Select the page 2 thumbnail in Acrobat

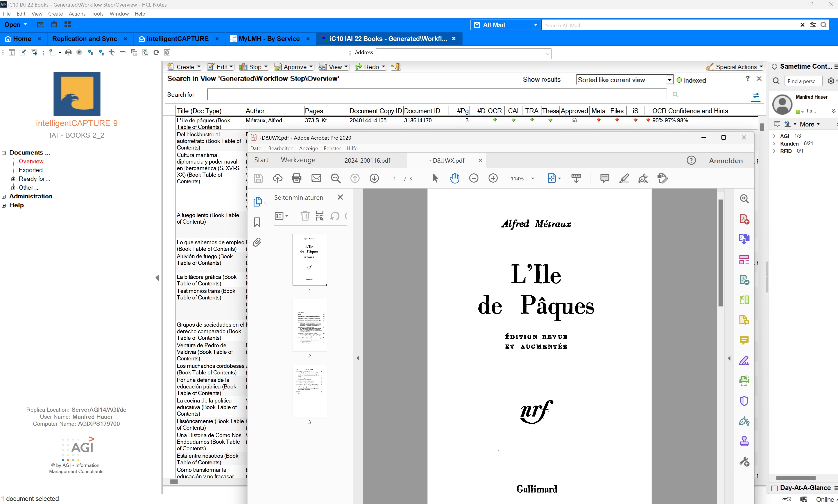pos(310,325)
